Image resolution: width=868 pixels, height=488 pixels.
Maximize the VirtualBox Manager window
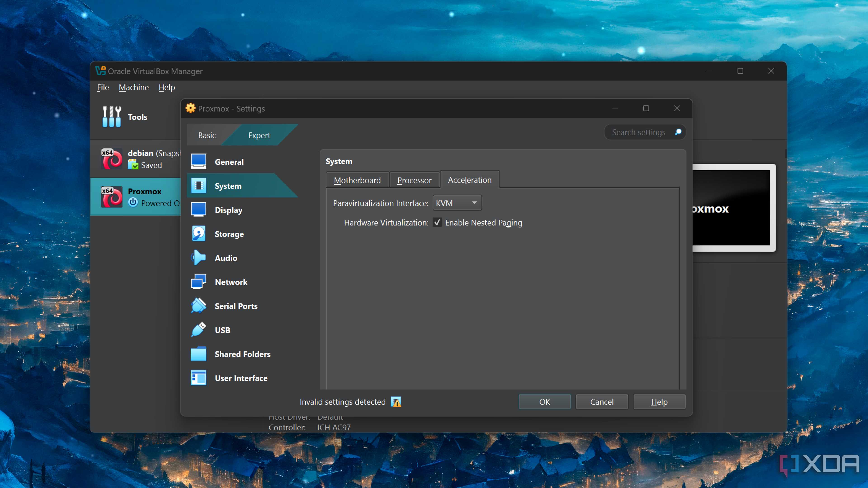[740, 71]
